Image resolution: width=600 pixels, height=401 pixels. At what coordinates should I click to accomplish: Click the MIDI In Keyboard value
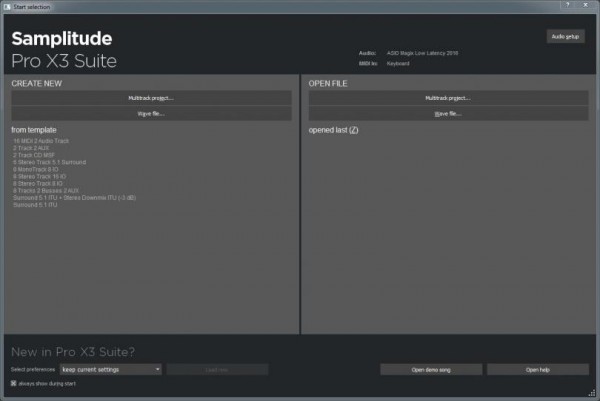point(398,64)
